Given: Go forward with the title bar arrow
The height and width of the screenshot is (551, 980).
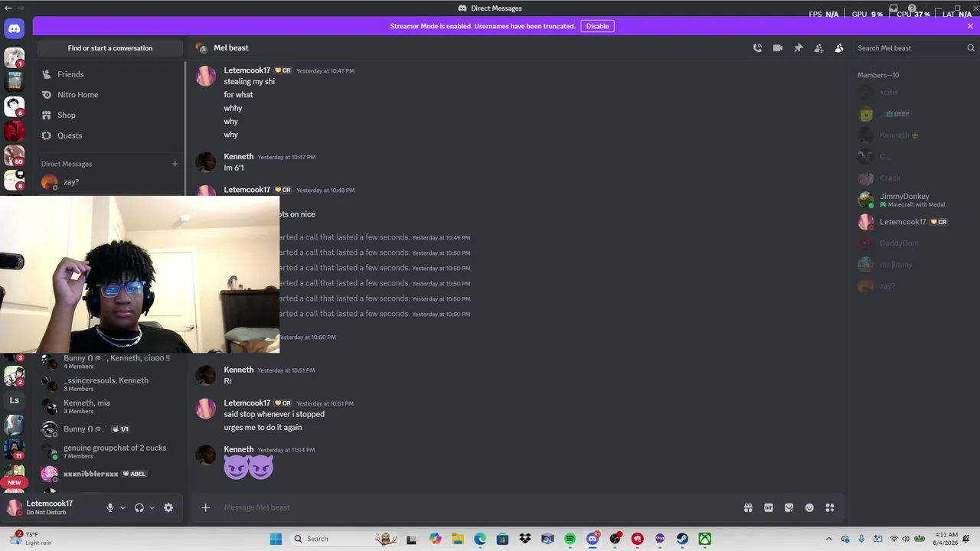Looking at the screenshot, I should [x=19, y=8].
